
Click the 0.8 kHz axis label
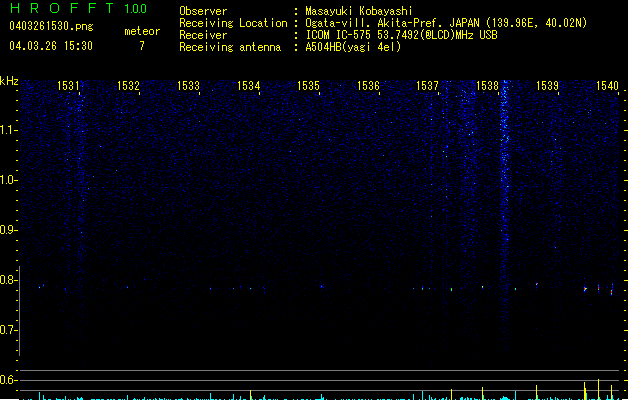[x=8, y=280]
